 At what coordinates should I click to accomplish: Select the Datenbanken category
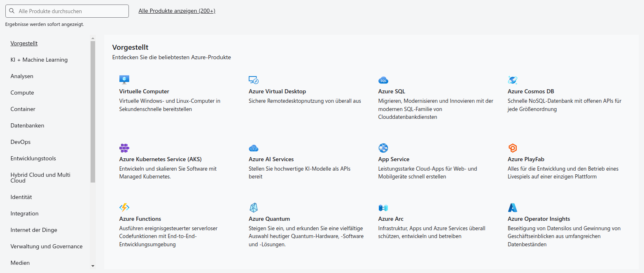click(x=27, y=125)
